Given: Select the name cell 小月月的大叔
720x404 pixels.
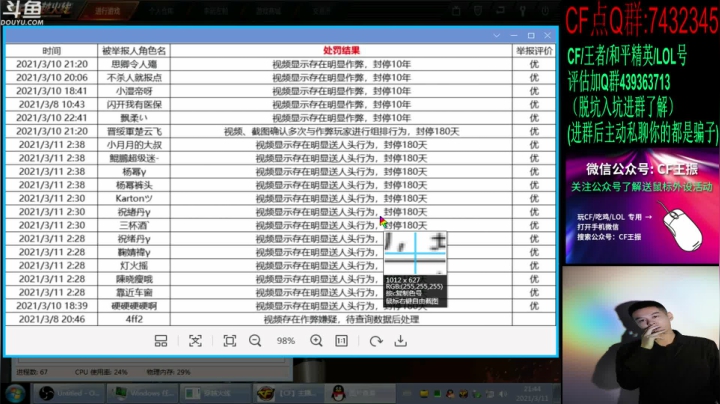Looking at the screenshot, I should [x=134, y=145].
